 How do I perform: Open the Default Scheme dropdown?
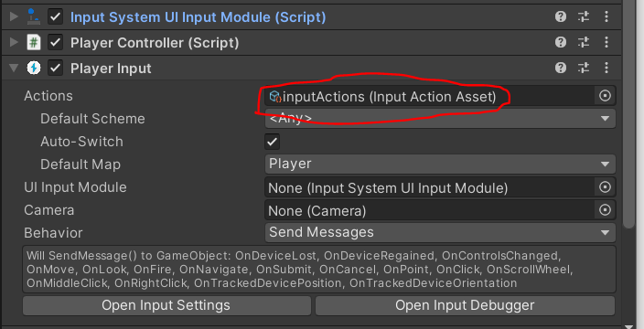tap(440, 119)
